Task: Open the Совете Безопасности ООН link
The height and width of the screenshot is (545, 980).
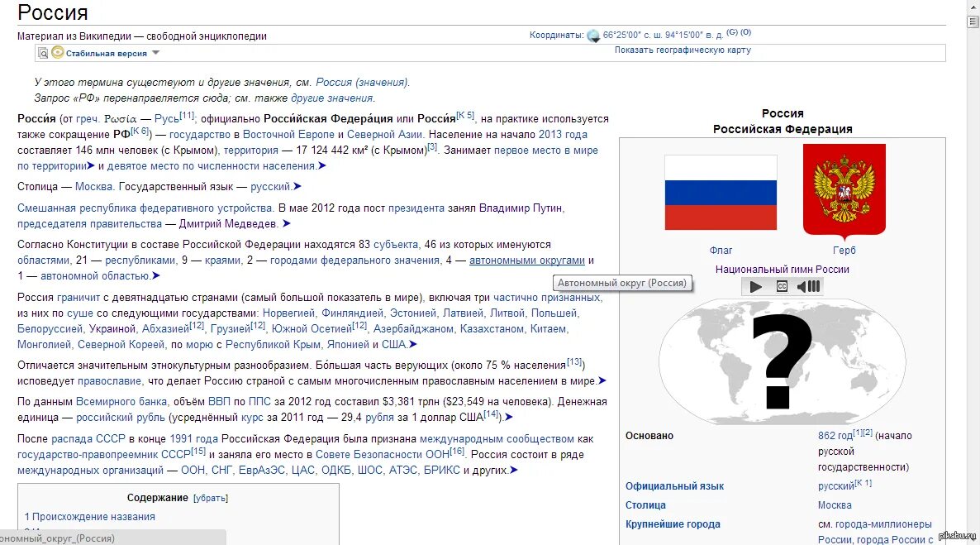Action: [382, 454]
